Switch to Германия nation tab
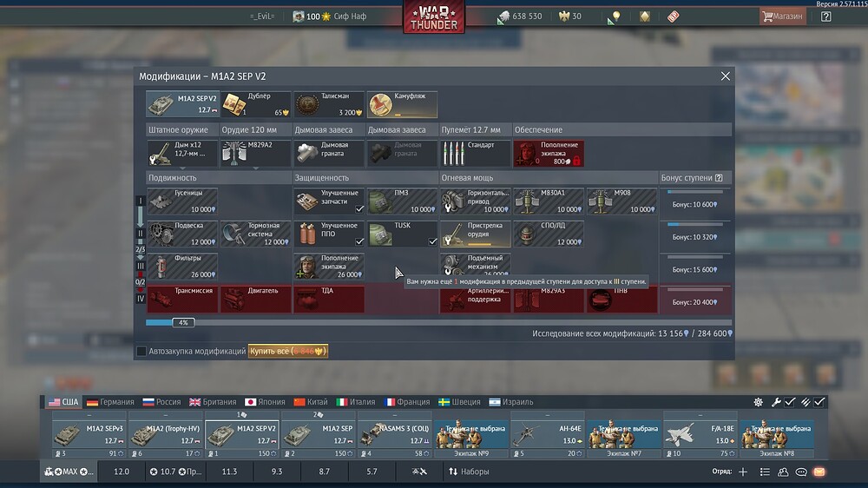The width and height of the screenshot is (868, 488). coord(111,402)
